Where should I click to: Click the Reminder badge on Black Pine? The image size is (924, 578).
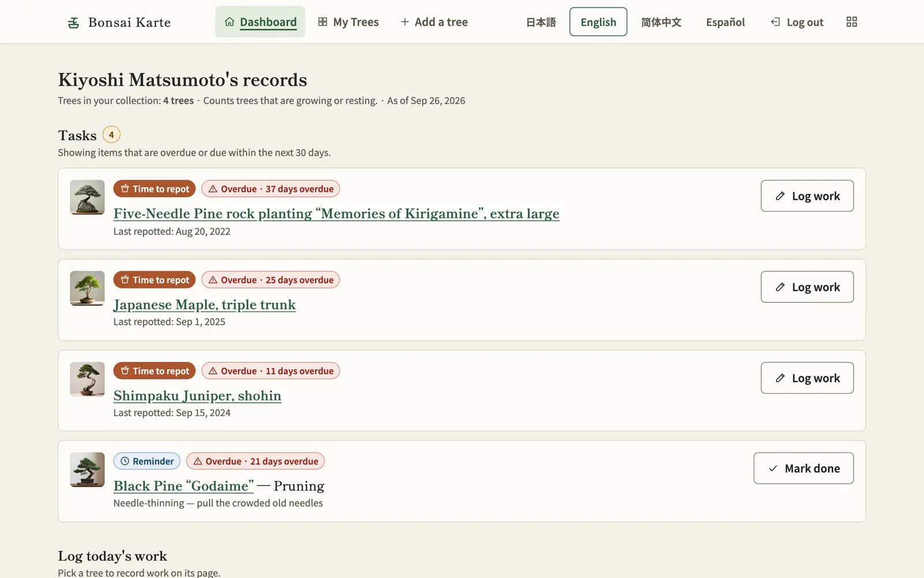coord(147,461)
